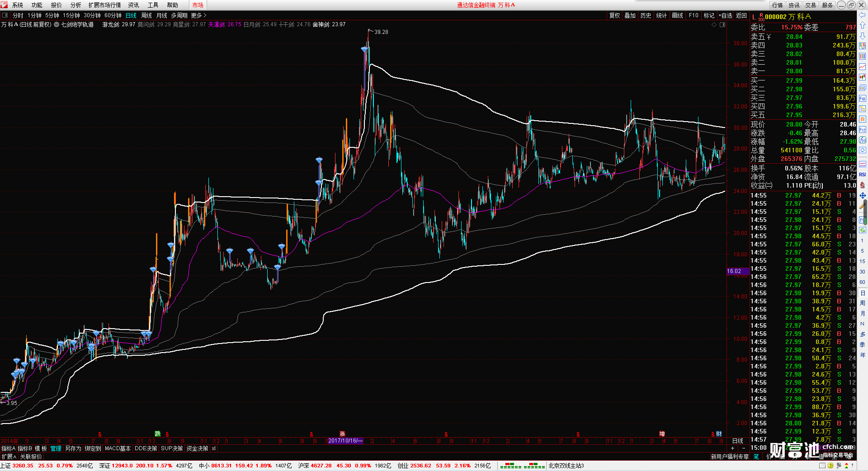Open the intraday line chart icon
The image size is (868, 471).
[862, 67]
